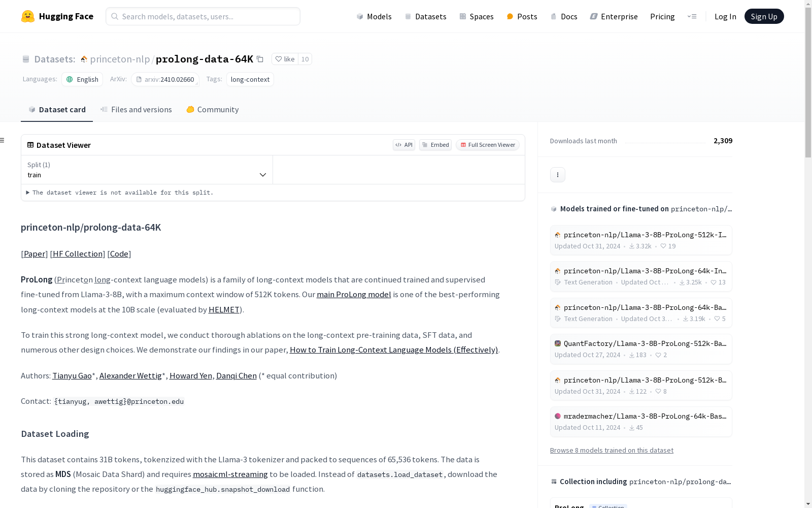Click the Sign Up button

[x=764, y=16]
